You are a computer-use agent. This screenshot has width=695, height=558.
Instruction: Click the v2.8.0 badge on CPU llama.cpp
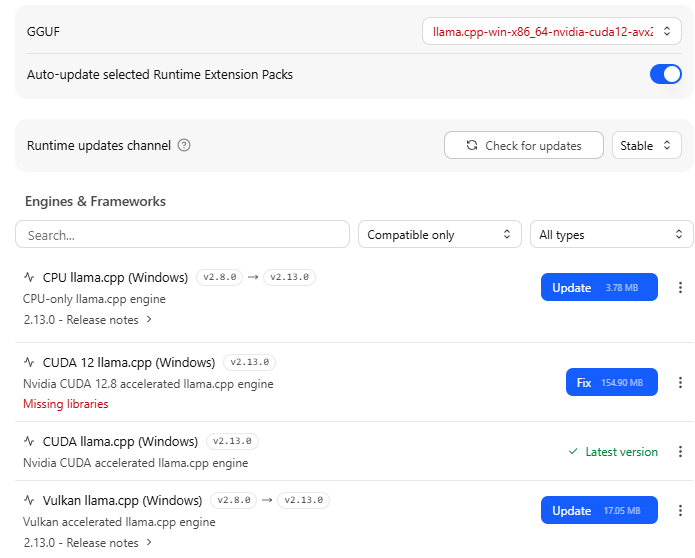(x=219, y=277)
